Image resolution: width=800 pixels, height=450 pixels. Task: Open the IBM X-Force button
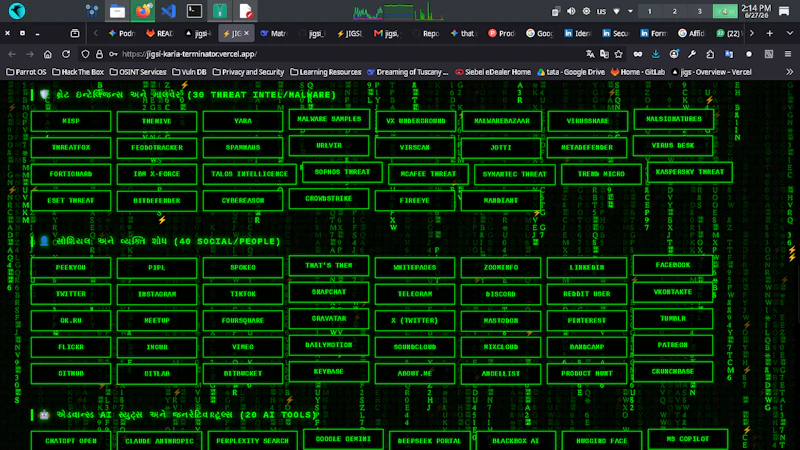tap(157, 174)
